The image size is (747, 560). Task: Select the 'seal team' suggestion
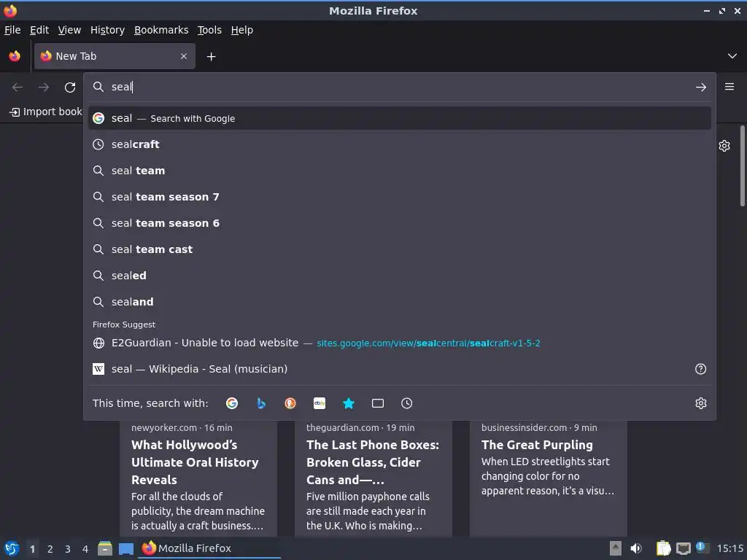pos(400,171)
